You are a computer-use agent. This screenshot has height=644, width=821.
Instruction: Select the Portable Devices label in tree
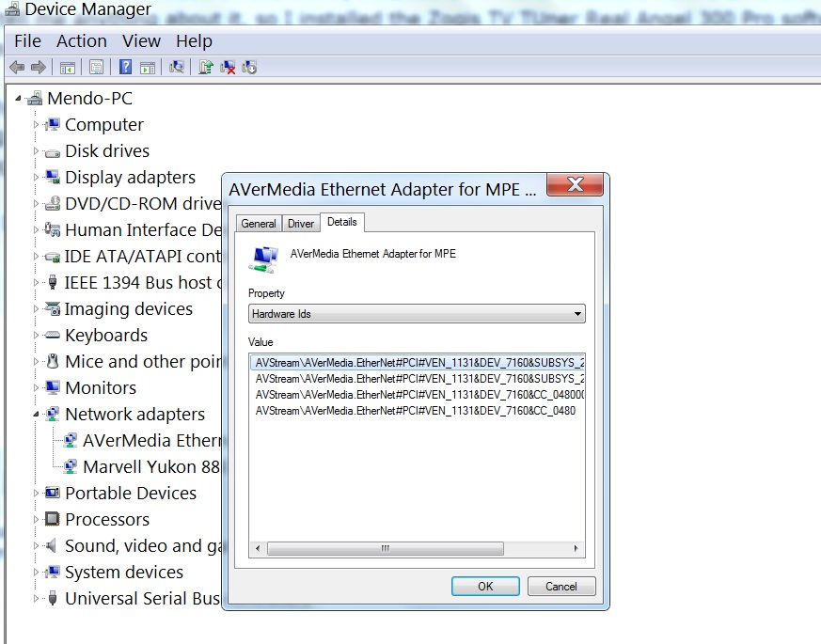coord(131,493)
